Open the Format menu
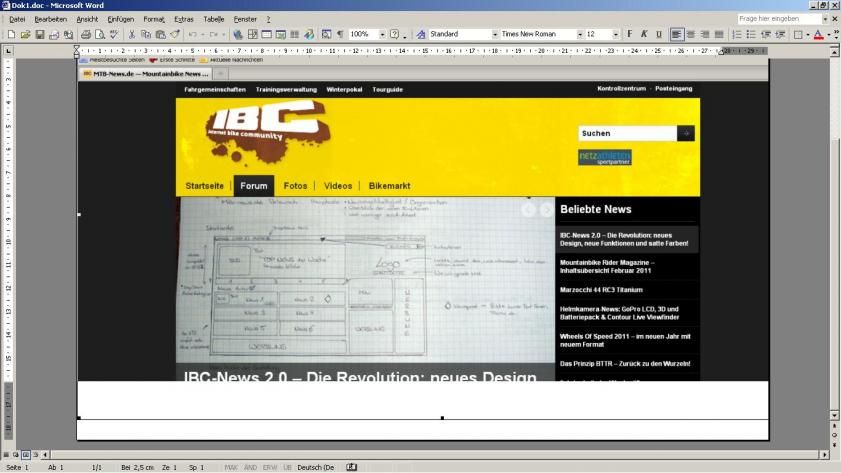The width and height of the screenshot is (841, 473). click(154, 19)
